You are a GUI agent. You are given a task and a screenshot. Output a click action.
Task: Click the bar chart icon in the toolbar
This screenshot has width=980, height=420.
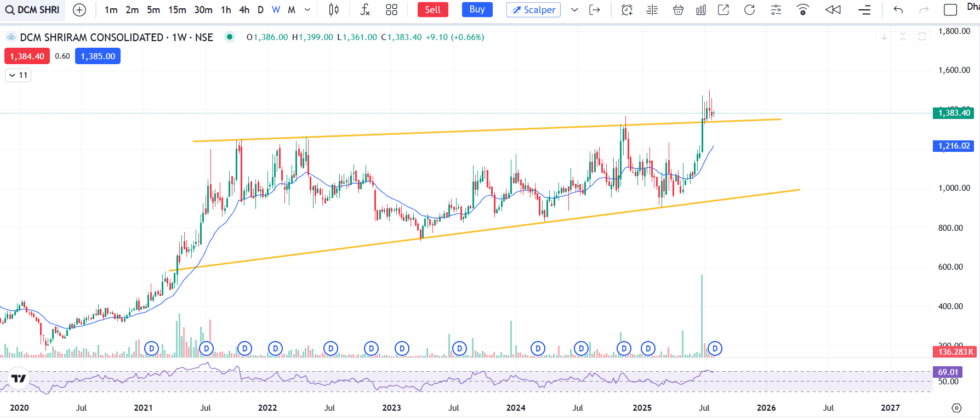point(701,10)
